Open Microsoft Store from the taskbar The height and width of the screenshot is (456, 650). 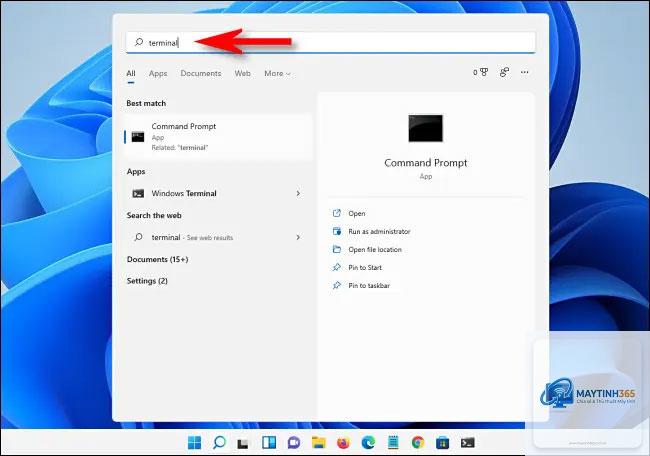coord(442,443)
